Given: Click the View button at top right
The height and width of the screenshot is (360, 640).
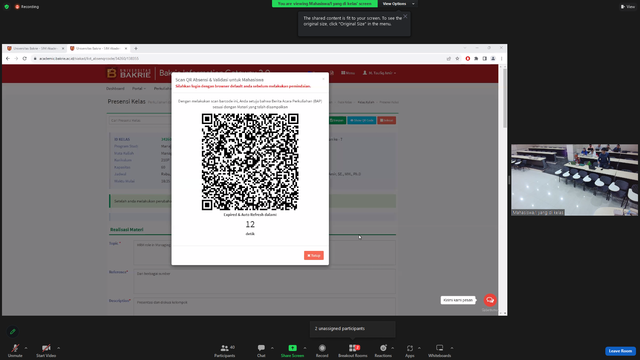Looking at the screenshot, I should (628, 7).
